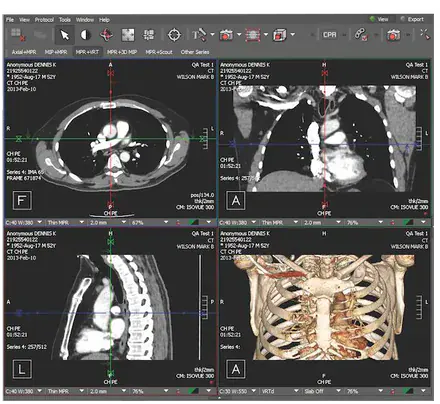This screenshot has height=404, width=440.
Task: Click the L orientation cube in sagittal view
Action: (x=22, y=369)
